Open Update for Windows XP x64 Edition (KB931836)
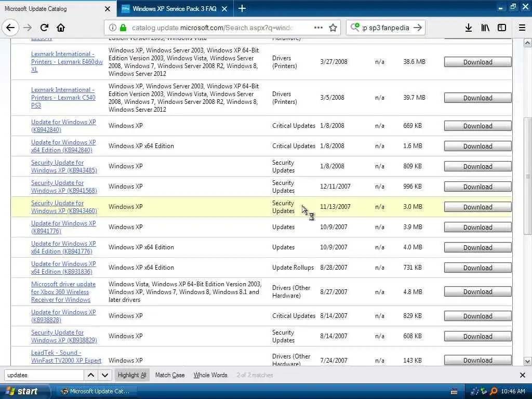 [63, 268]
